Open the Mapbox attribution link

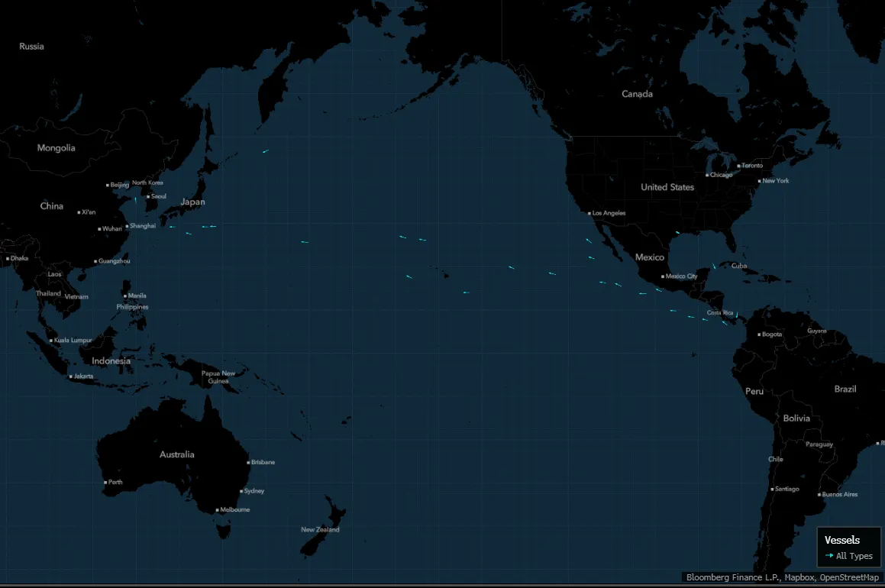[x=799, y=577]
